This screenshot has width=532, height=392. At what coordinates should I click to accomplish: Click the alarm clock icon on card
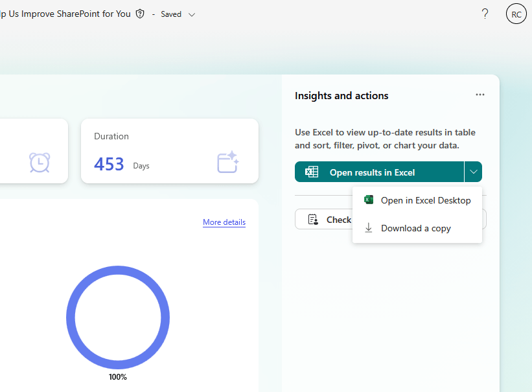40,163
